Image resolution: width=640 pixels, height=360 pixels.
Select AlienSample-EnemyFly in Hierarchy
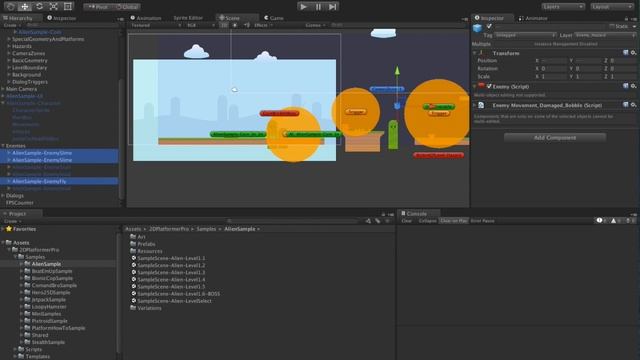tap(39, 181)
